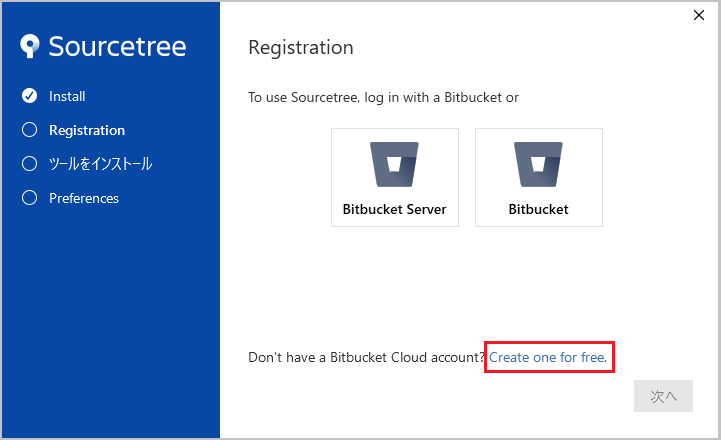
Task: Select the Registration step in sidebar
Action: (x=87, y=131)
